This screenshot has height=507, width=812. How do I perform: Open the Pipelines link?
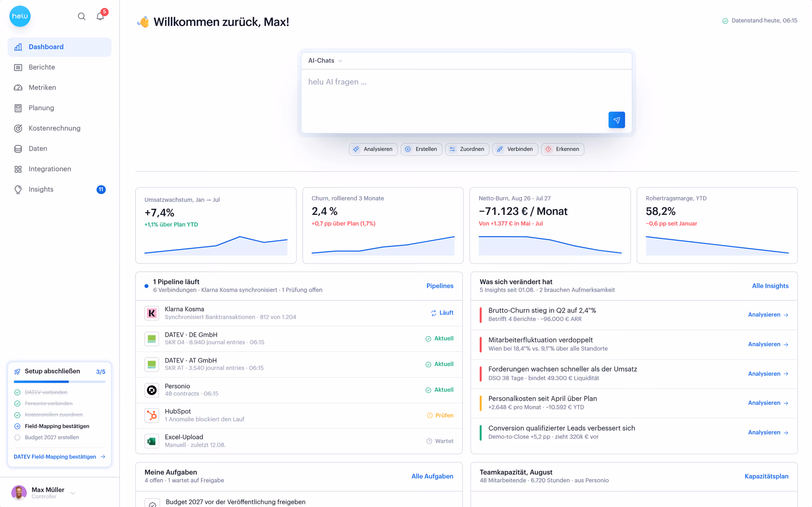coord(440,286)
